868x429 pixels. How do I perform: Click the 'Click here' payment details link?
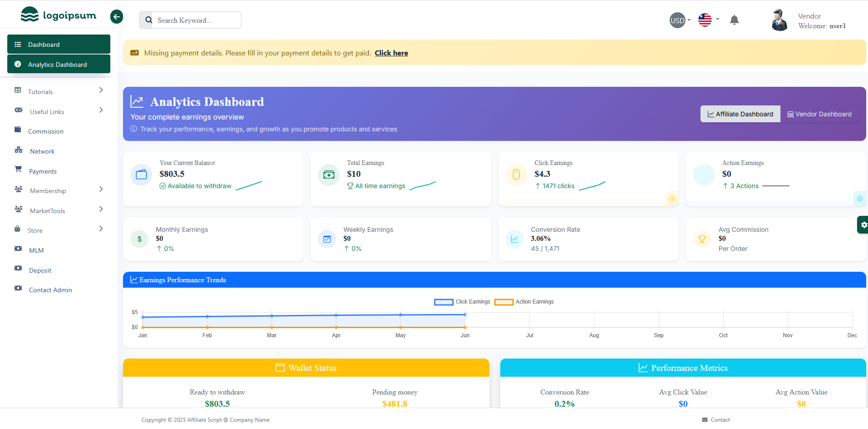pos(391,53)
